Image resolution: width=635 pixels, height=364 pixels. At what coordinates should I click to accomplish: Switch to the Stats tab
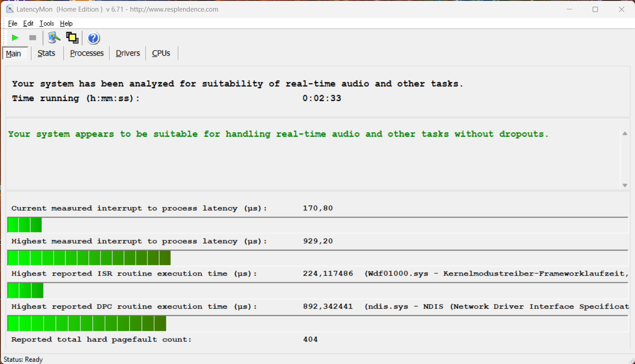click(46, 53)
